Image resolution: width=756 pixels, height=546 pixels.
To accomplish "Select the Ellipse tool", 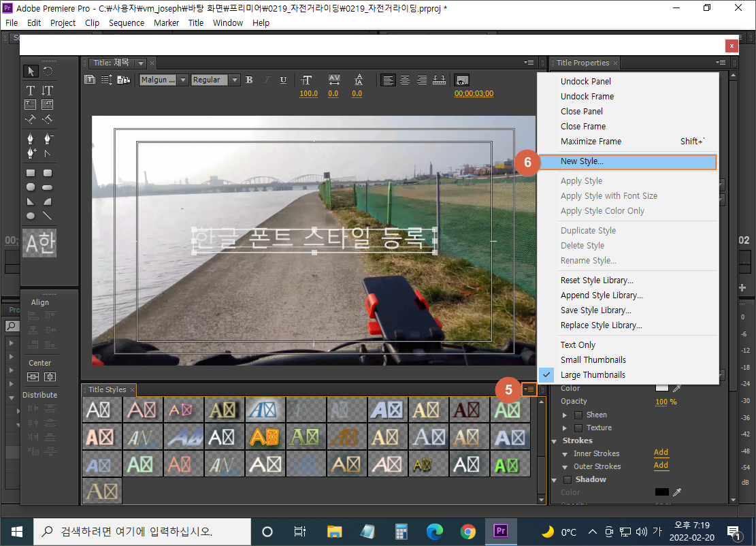I will [31, 216].
